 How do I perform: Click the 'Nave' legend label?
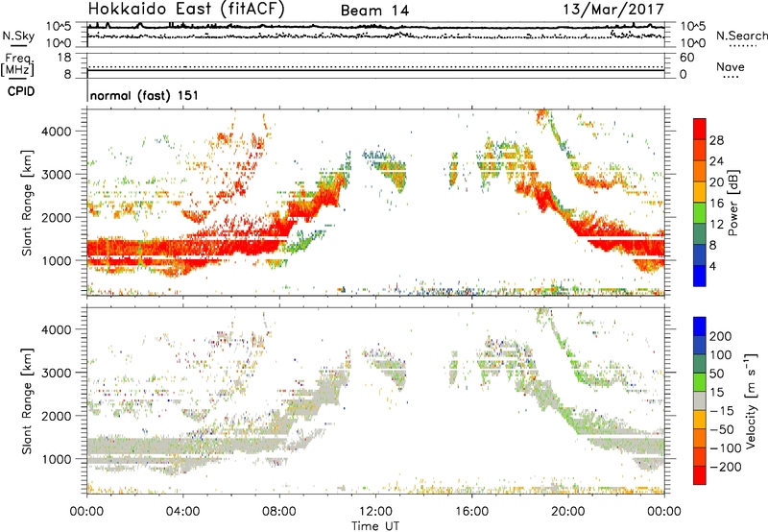coord(730,66)
